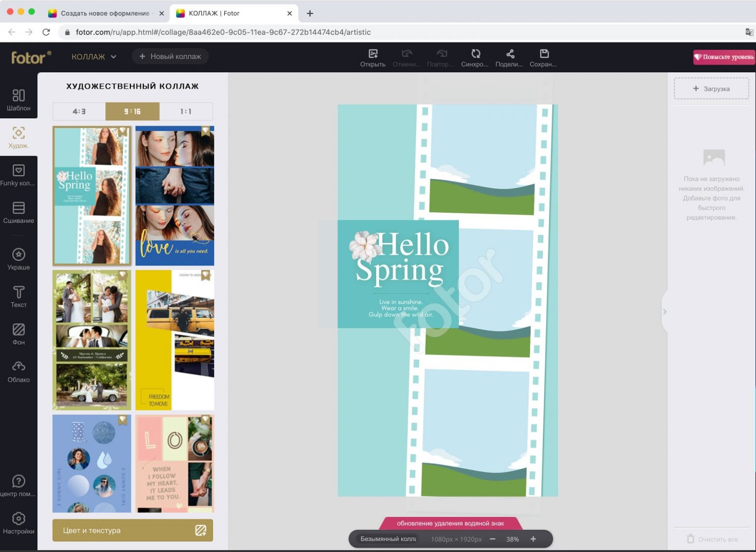Open the Украшение stickers panel
This screenshot has height=552, width=756.
click(x=18, y=259)
